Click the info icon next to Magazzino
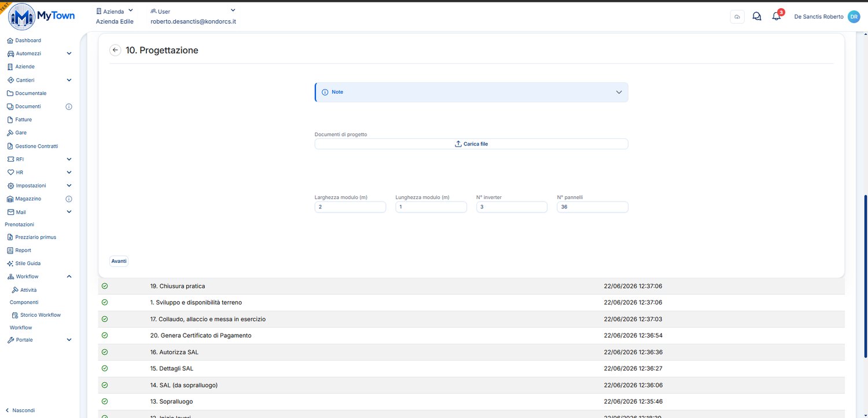Image resolution: width=868 pixels, height=418 pixels. pos(69,199)
